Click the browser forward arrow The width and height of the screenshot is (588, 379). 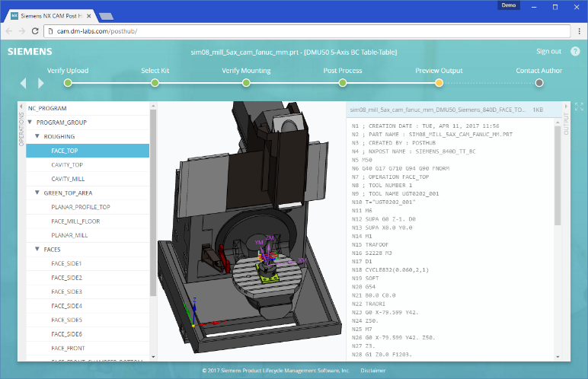(x=22, y=31)
